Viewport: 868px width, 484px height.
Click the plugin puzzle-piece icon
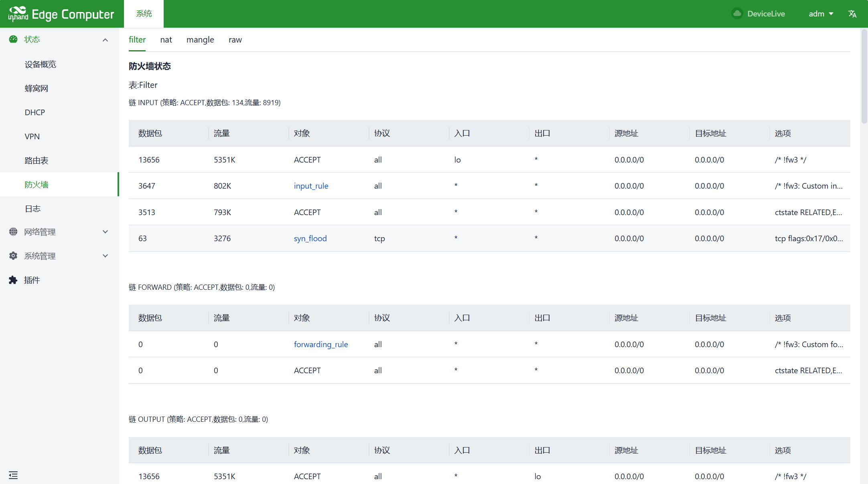[13, 280]
